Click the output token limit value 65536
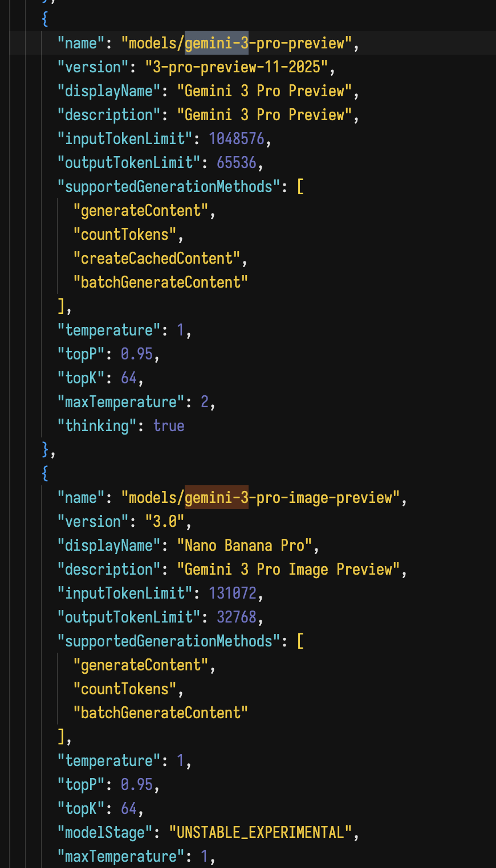Screen dimensions: 496x868 click(237, 163)
